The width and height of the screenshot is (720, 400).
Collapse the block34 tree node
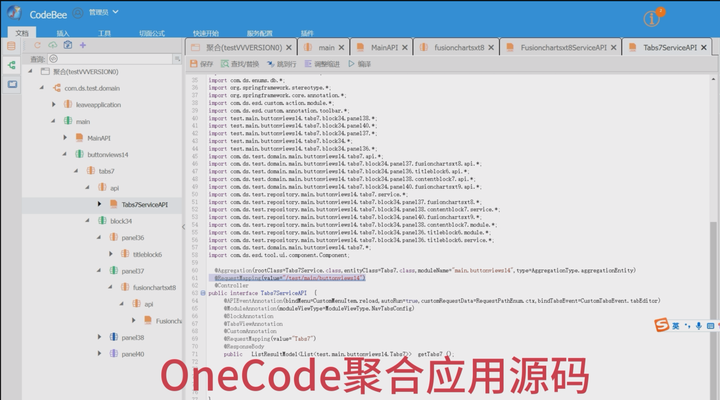click(87, 221)
